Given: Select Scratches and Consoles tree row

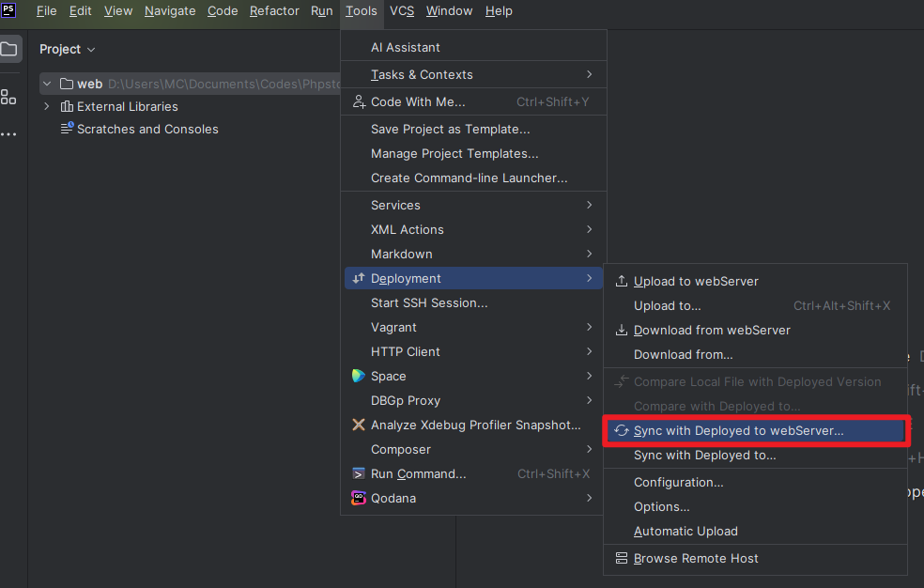Looking at the screenshot, I should click(x=190, y=129).
